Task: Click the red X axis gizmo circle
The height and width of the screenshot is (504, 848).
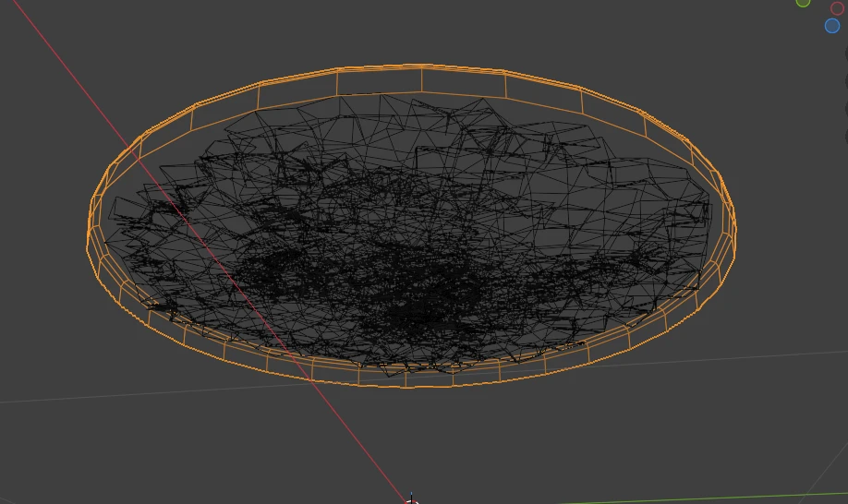Action: (837, 8)
